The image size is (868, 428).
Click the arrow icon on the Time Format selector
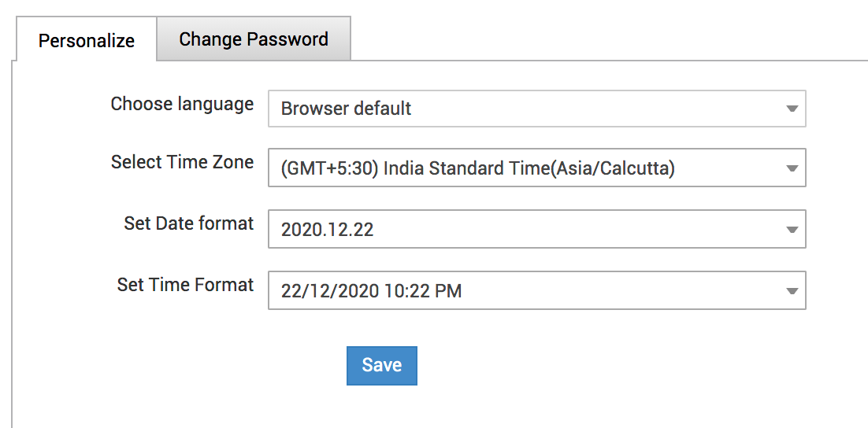(x=792, y=292)
